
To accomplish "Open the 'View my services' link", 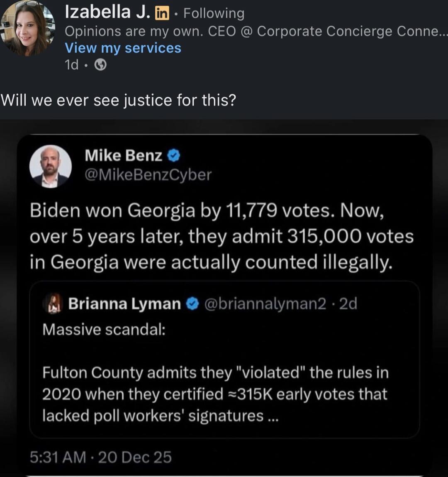I will click(123, 48).
